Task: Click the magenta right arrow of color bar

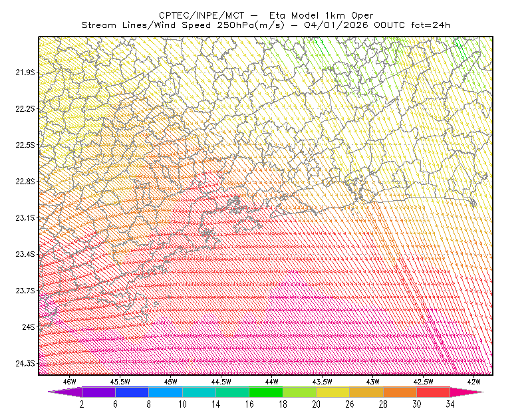Action: 467,392
